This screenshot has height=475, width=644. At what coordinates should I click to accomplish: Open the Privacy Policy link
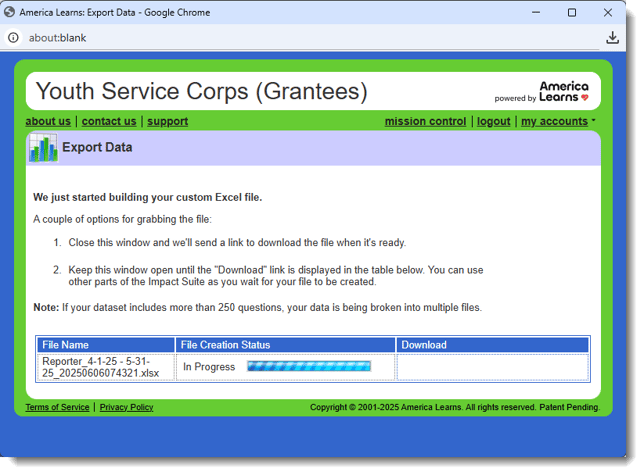[x=126, y=407]
